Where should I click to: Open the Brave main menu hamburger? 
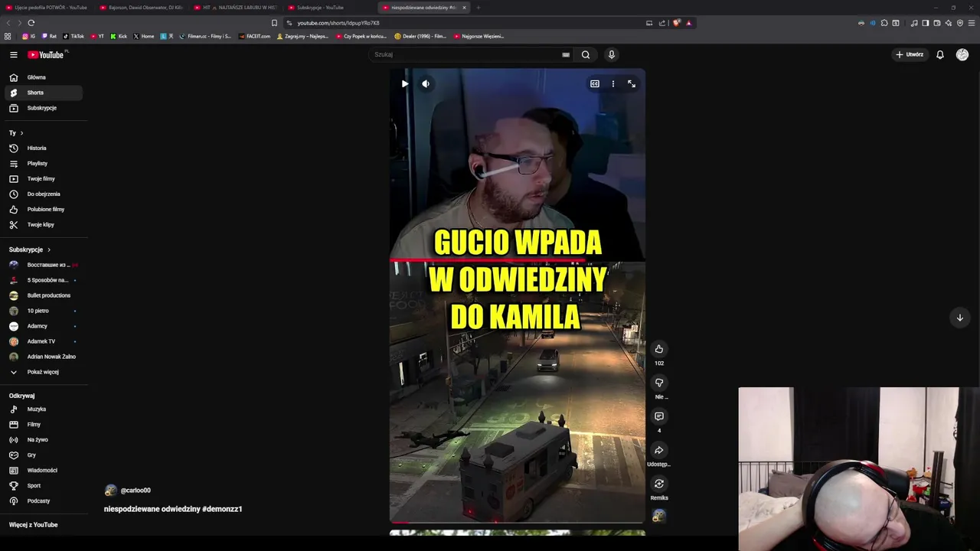[x=972, y=23]
